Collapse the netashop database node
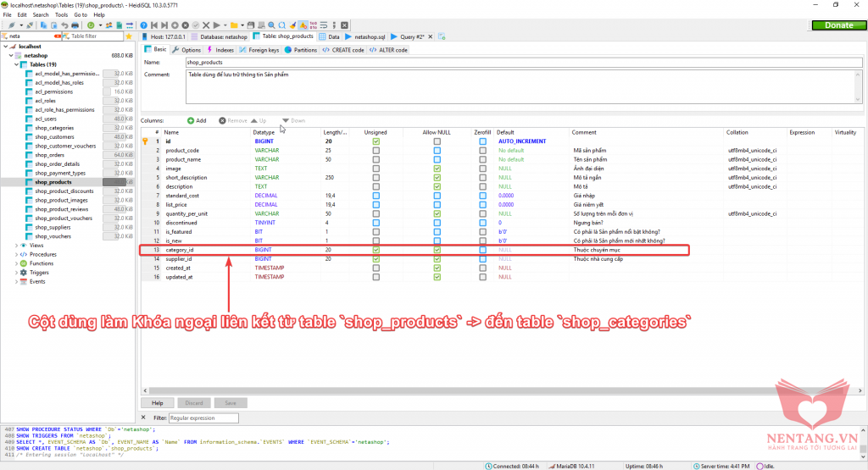The width and height of the screenshot is (868, 470). [11, 55]
